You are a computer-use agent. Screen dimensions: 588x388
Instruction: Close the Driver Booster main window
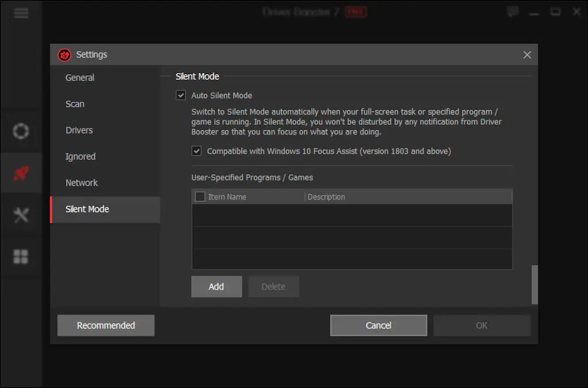click(577, 12)
